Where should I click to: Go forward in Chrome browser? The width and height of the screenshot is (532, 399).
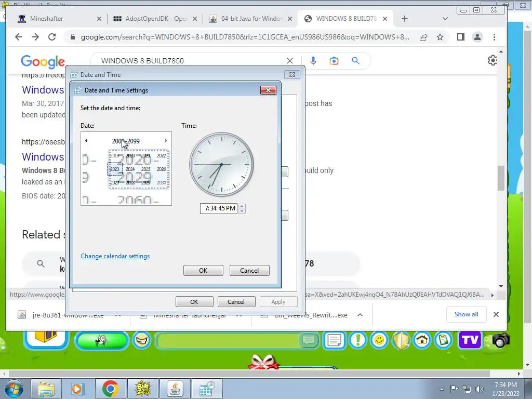[x=35, y=37]
